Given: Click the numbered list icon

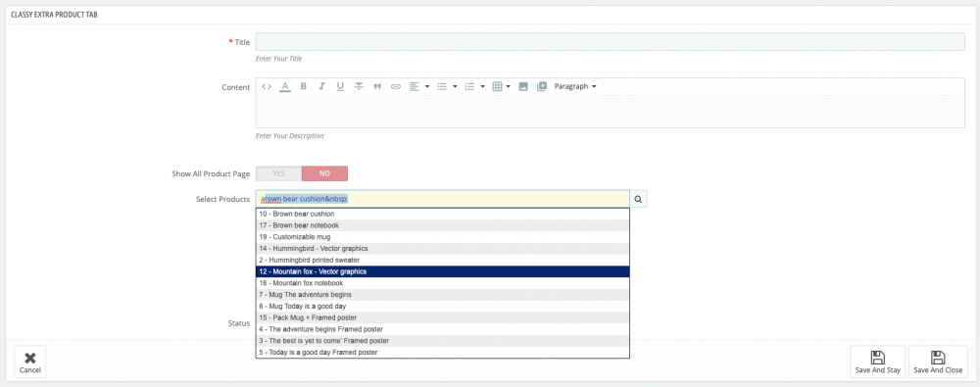Looking at the screenshot, I should [x=469, y=86].
